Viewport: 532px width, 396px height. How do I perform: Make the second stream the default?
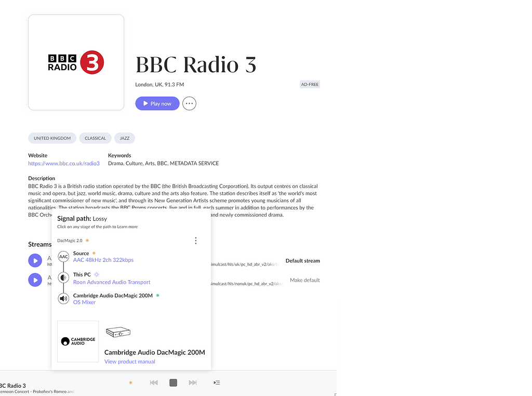click(x=304, y=280)
